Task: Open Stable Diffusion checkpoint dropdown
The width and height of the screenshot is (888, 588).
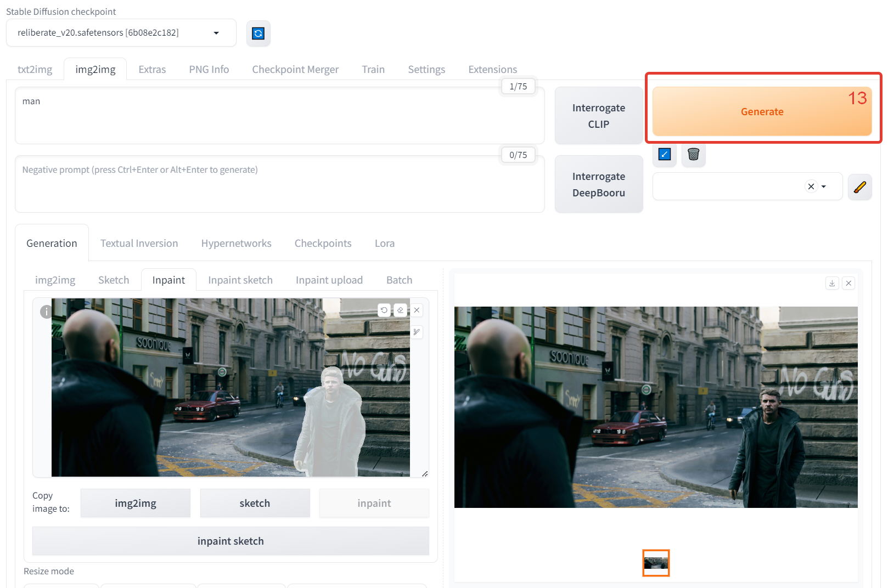Action: pos(121,33)
